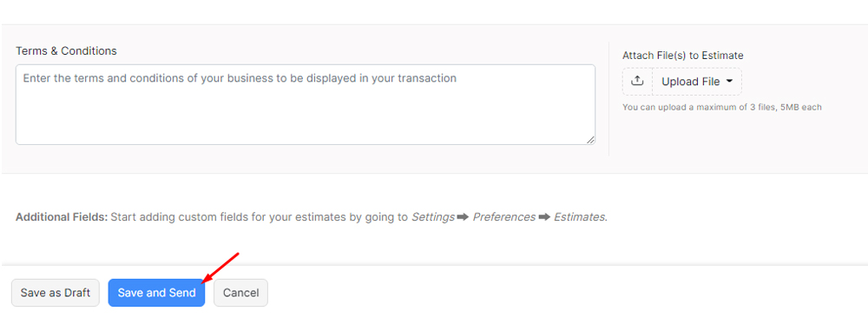Click the Save as Draft button
Viewport: 868px width, 331px height.
pos(56,293)
